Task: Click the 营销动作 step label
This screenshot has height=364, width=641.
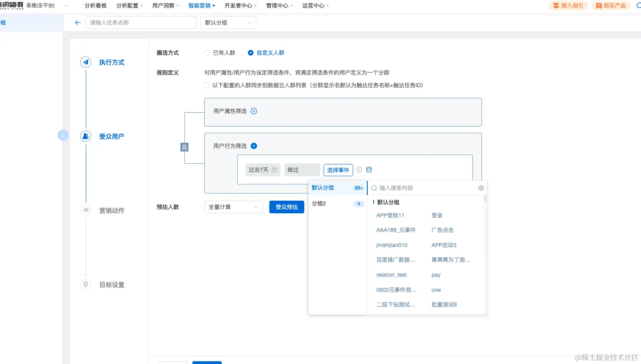Action: (112, 211)
